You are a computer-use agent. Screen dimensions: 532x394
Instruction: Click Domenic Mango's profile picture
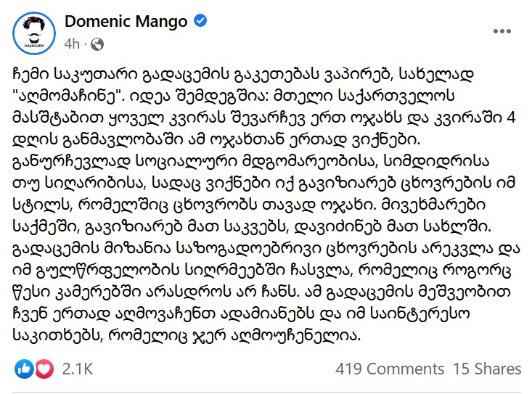point(34,33)
